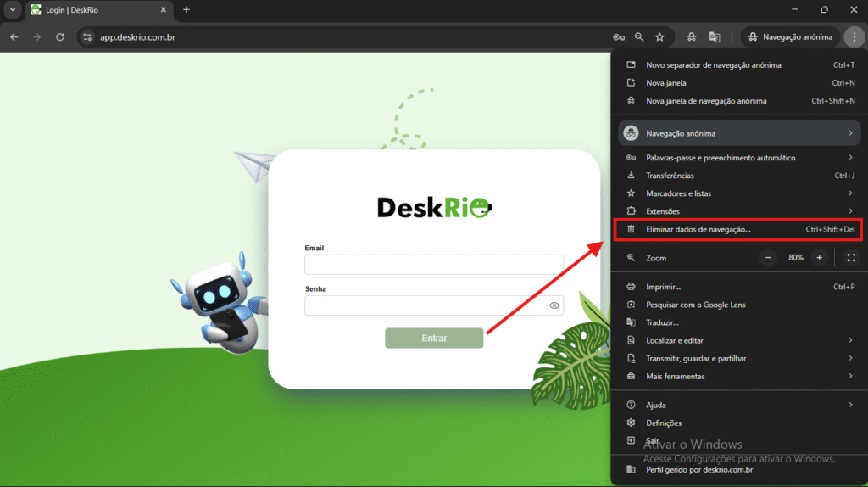Go forward using the browser forward arrow

(x=36, y=37)
